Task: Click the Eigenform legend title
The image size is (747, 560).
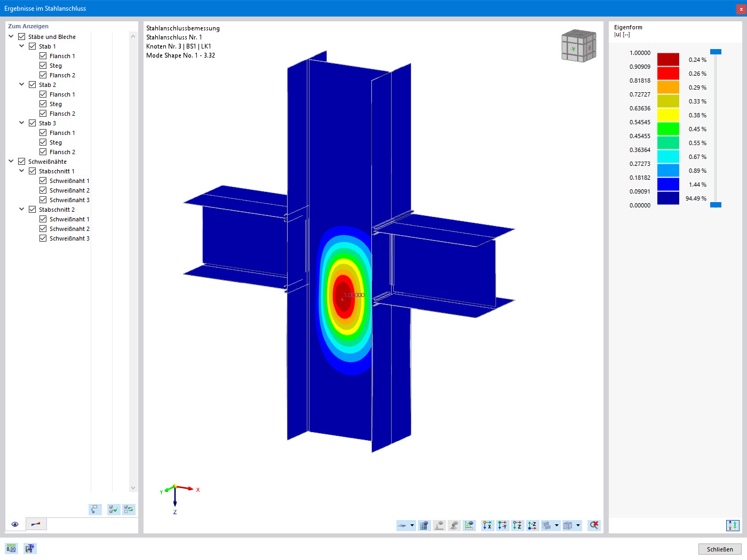Action: [628, 27]
